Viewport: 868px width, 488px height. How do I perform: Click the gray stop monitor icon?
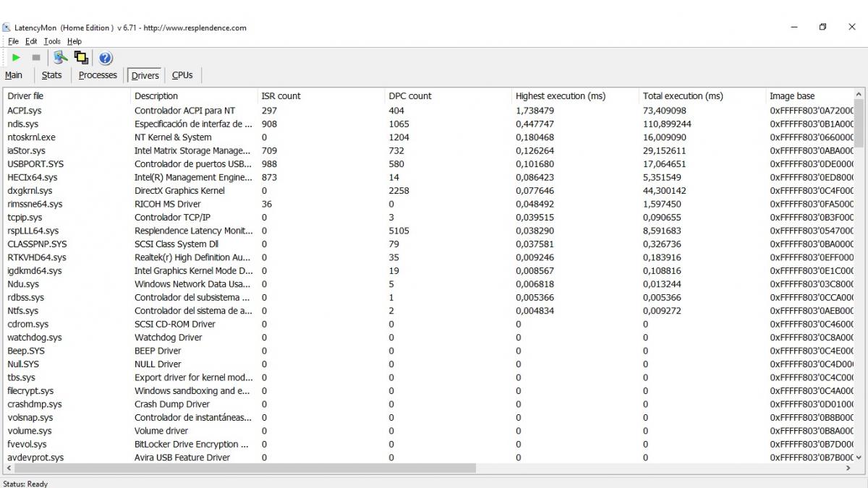[36, 58]
